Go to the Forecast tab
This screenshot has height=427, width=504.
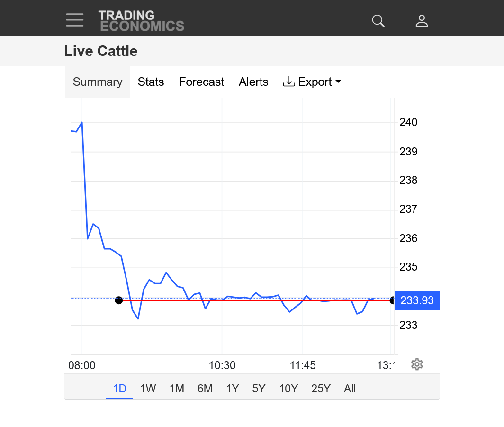tap(201, 82)
